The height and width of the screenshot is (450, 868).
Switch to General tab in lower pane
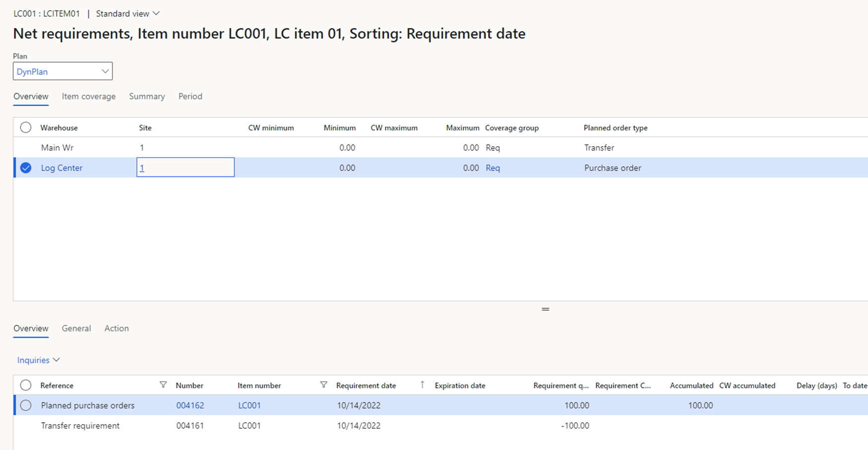[x=76, y=328]
